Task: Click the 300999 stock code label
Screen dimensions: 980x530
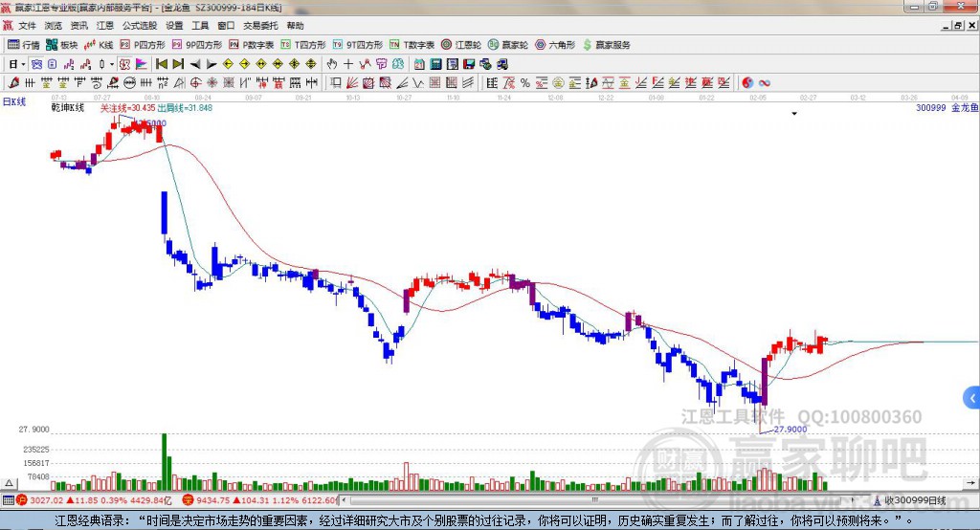Action: 930,107
